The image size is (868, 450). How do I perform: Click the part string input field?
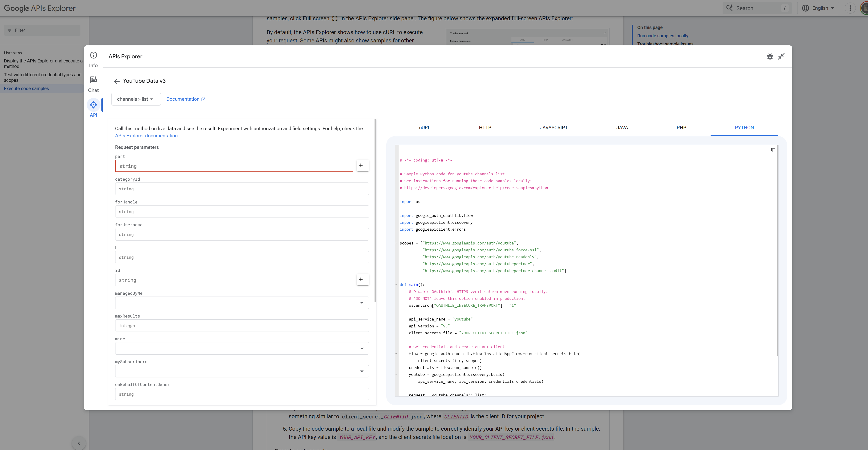coord(234,166)
